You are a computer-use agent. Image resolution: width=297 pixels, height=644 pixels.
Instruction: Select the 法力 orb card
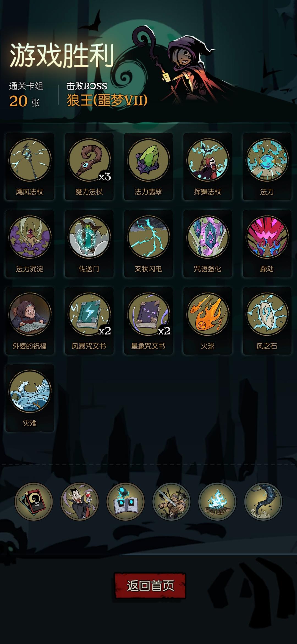point(267,167)
